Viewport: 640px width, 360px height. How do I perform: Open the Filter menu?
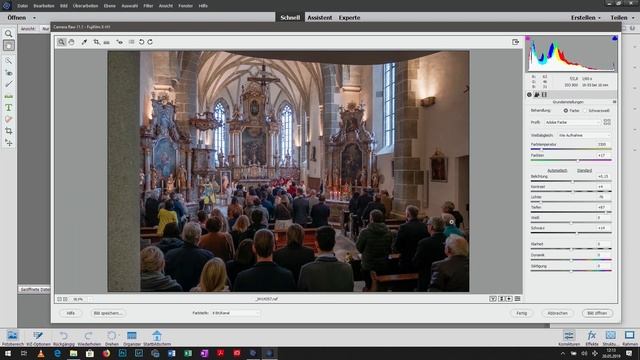pos(148,6)
